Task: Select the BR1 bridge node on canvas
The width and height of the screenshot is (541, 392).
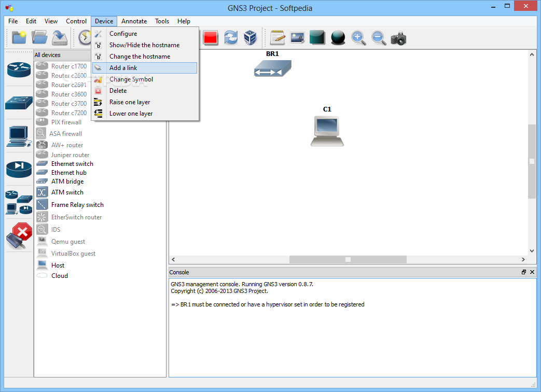Action: pos(272,68)
